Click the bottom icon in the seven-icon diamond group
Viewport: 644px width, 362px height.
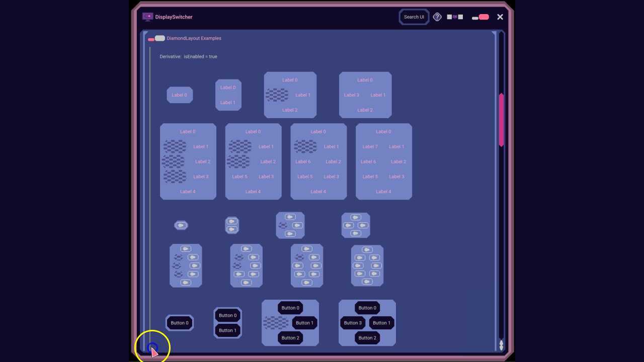[x=306, y=283]
